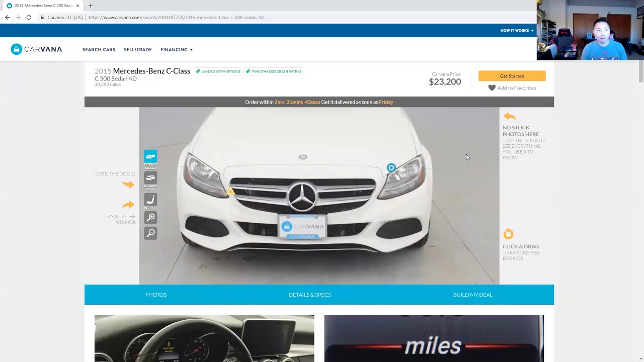Click the zoom in magnifier icon
644x362 pixels.
[150, 217]
